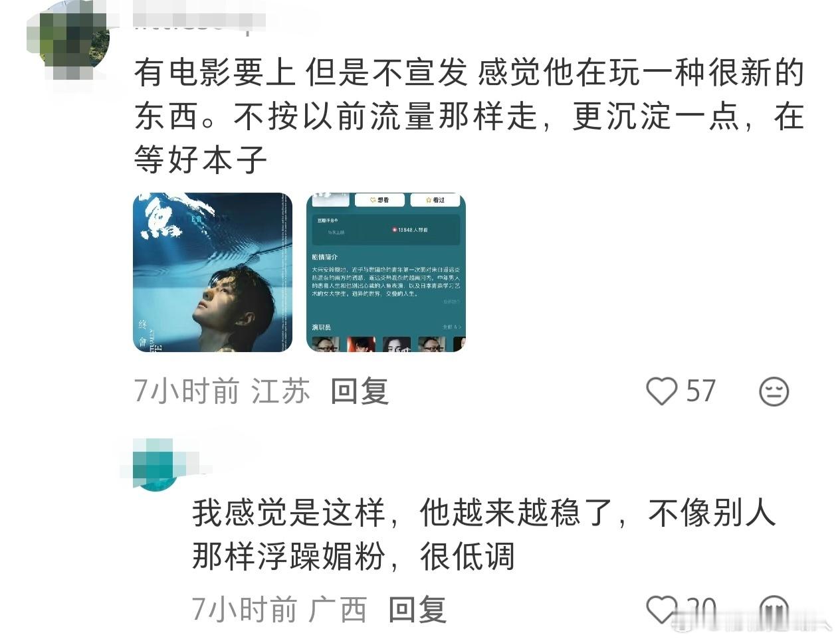Select the reply text starting 我感觉是这样
This screenshot has width=840, height=641.
[484, 534]
